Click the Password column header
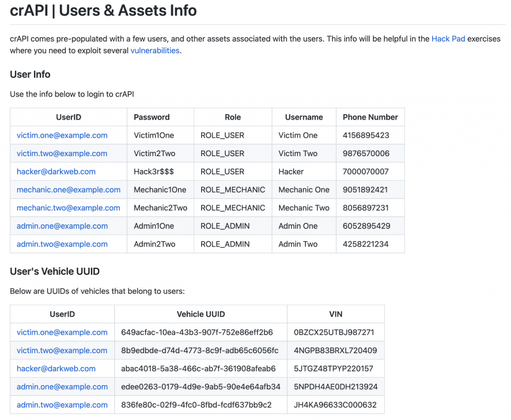 (152, 117)
